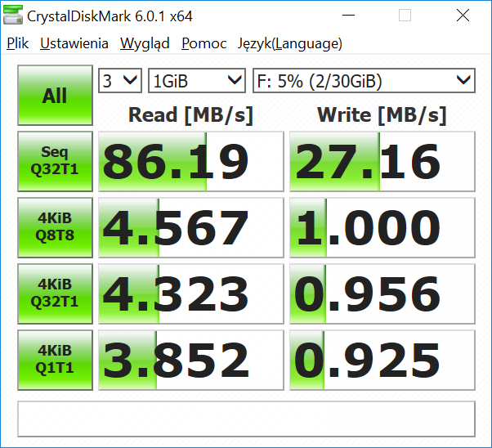Click the sequential read result 86.19
492x448 pixels.
point(190,161)
